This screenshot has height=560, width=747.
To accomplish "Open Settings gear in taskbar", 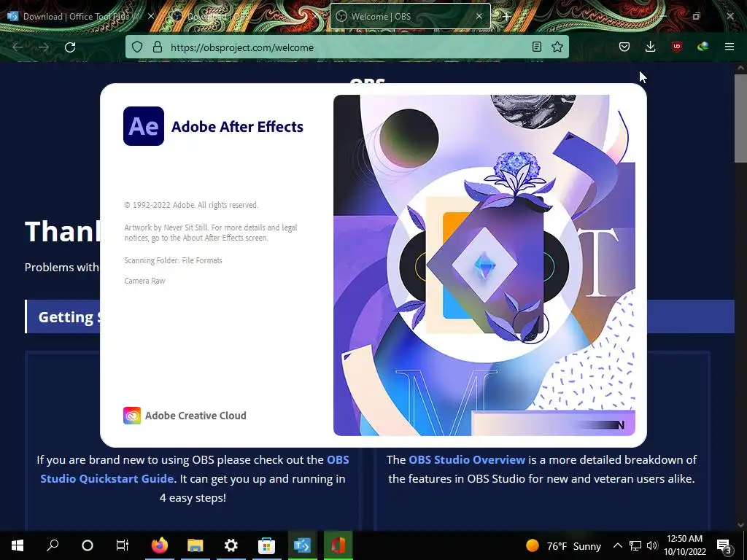I will pyautogui.click(x=231, y=545).
